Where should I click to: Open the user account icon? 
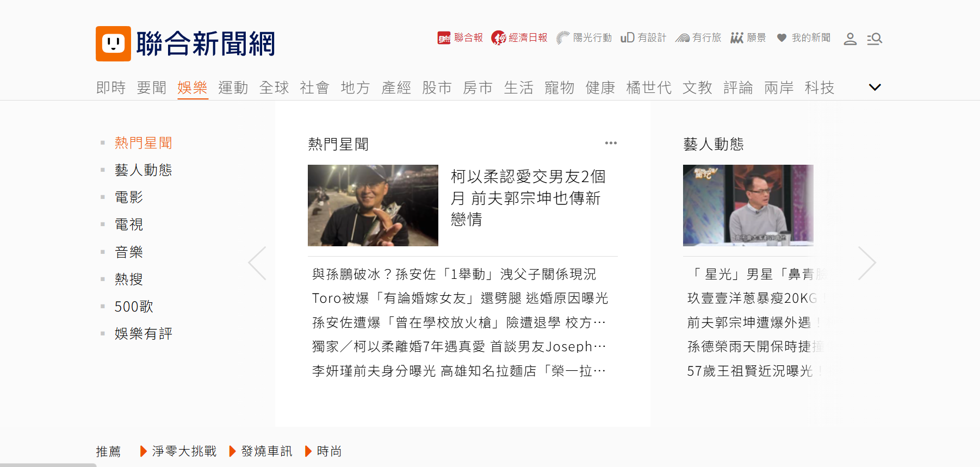pyautogui.click(x=850, y=39)
